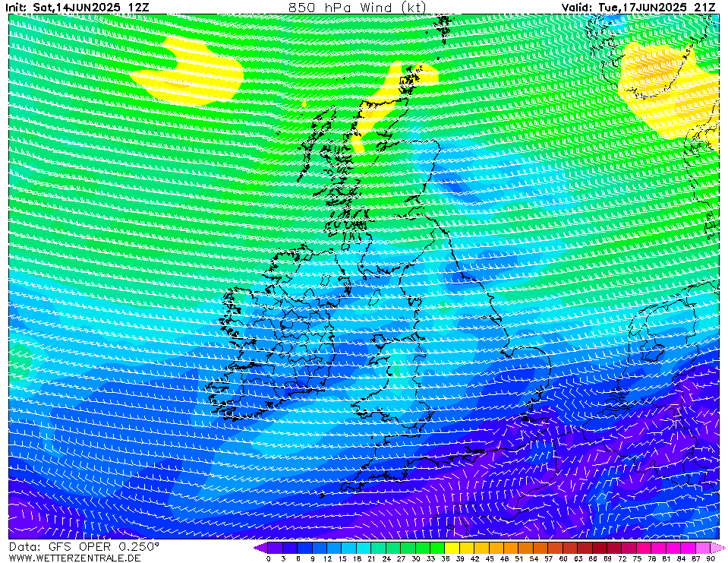Pick the teal-green swatch between 21 and 24
The image size is (728, 563).
click(379, 548)
